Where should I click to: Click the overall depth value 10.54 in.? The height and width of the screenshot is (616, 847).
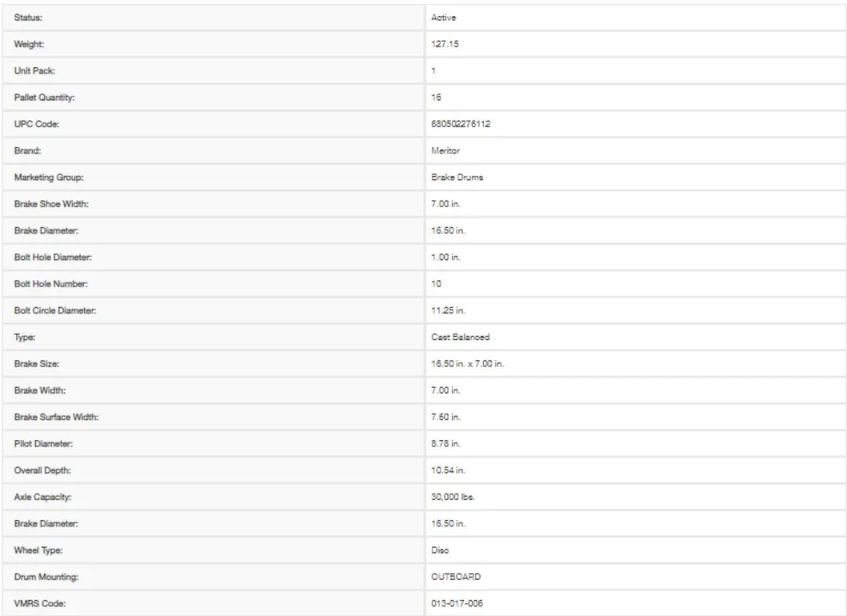(x=447, y=473)
